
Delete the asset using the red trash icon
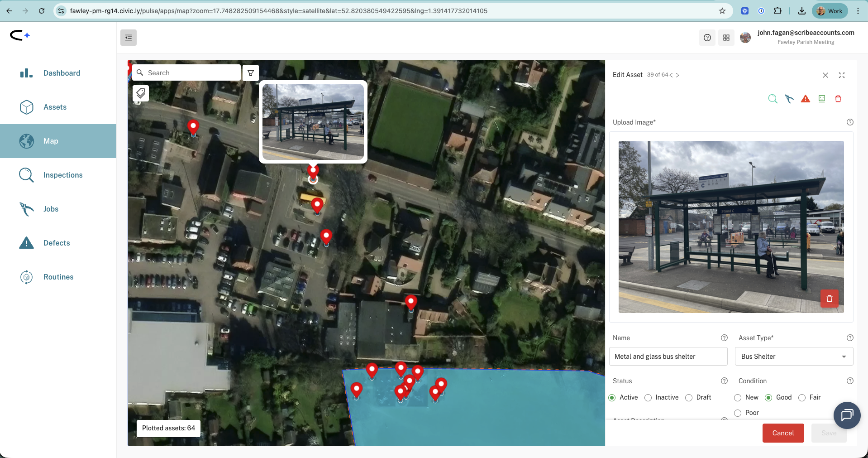click(838, 98)
